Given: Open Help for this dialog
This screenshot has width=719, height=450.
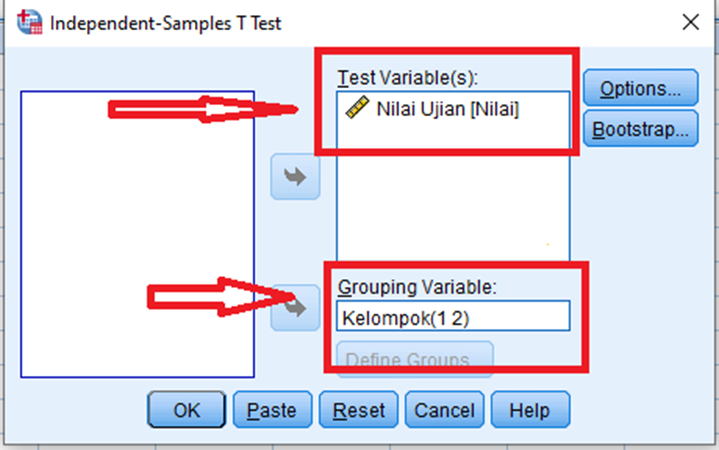Looking at the screenshot, I should (x=530, y=410).
